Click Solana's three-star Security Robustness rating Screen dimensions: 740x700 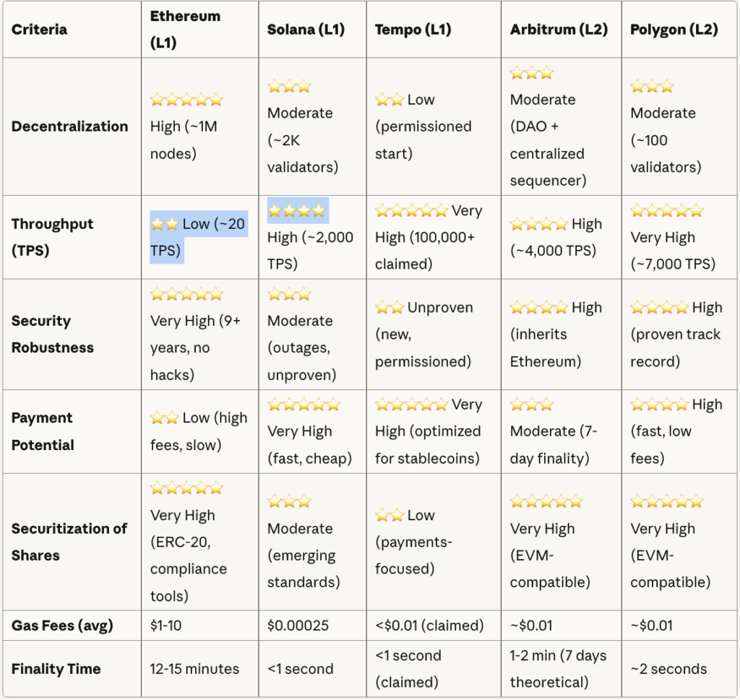point(289,294)
